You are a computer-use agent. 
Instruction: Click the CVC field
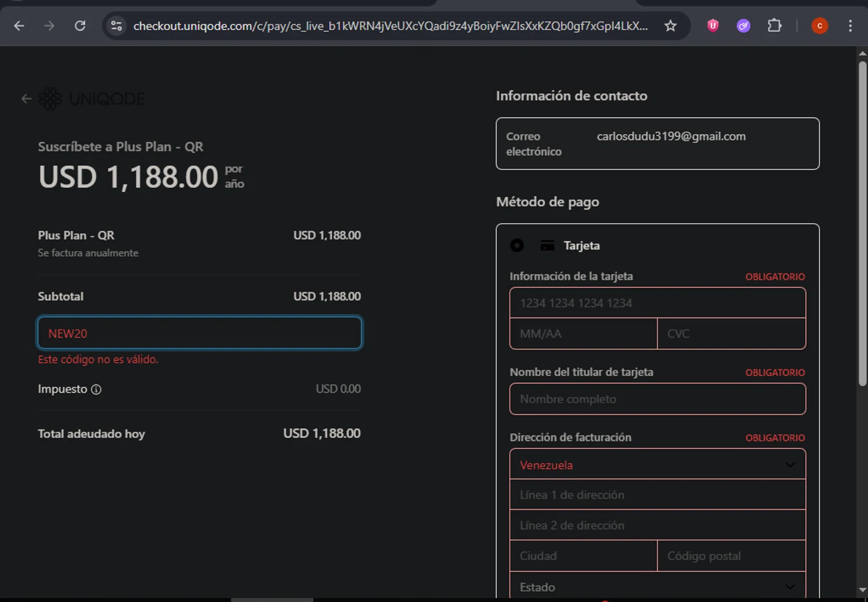pos(731,334)
